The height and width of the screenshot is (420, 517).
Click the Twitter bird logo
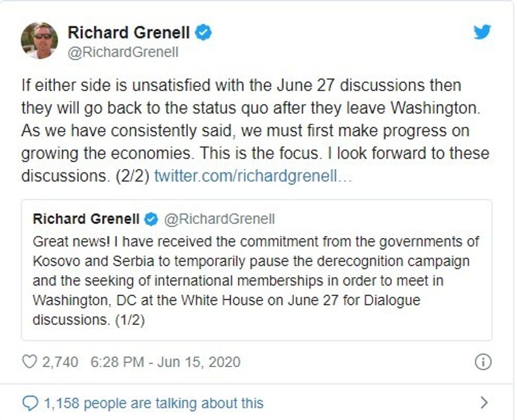pos(482,32)
